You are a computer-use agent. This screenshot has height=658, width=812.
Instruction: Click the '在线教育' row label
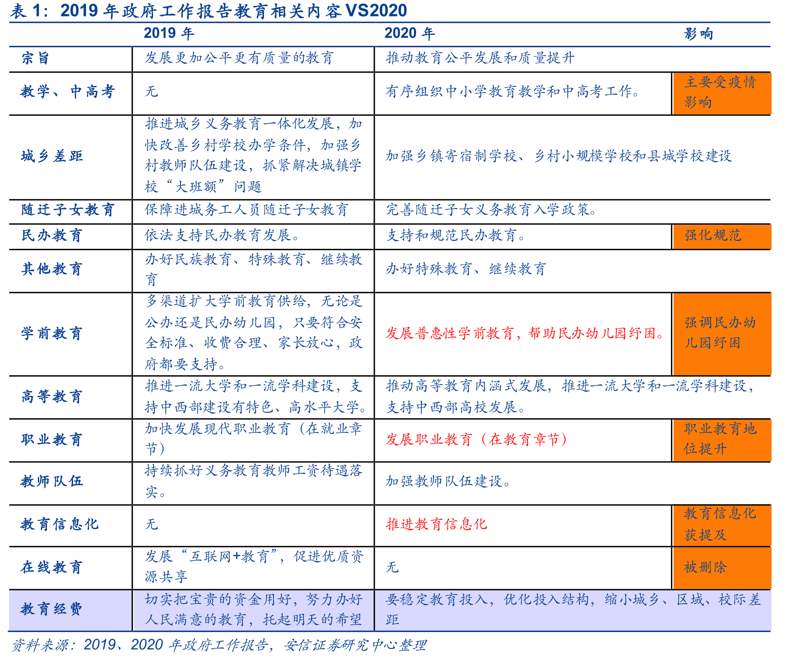tap(52, 567)
